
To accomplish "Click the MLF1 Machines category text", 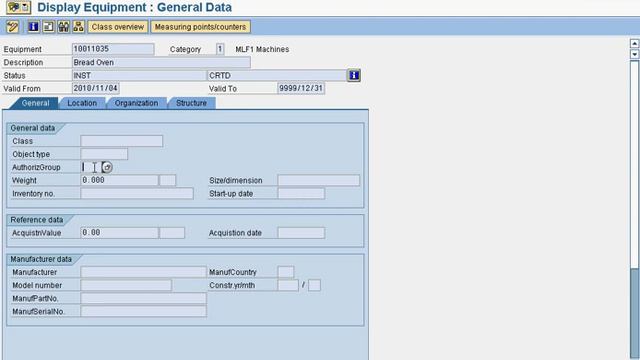I will coord(262,49).
